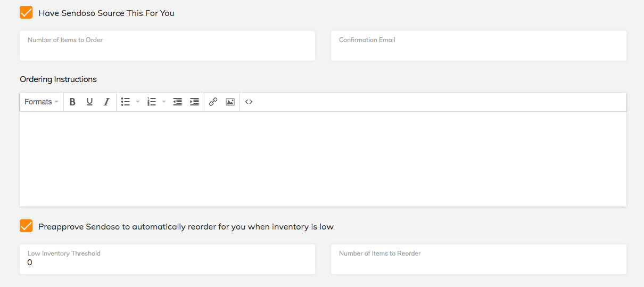Expand numbered list style options arrow
The height and width of the screenshot is (287, 644).
pos(164,102)
